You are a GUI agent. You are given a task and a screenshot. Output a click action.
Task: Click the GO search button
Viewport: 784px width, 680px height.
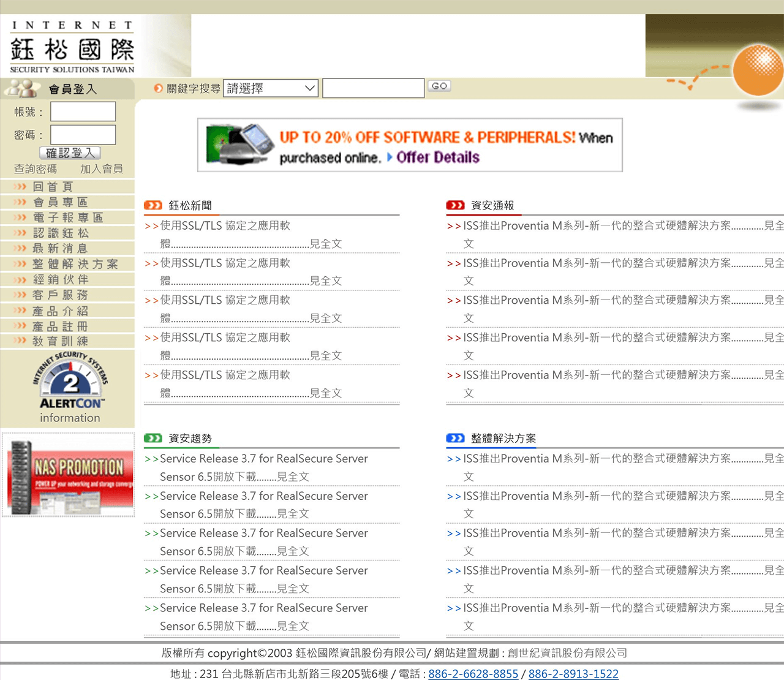(x=439, y=86)
